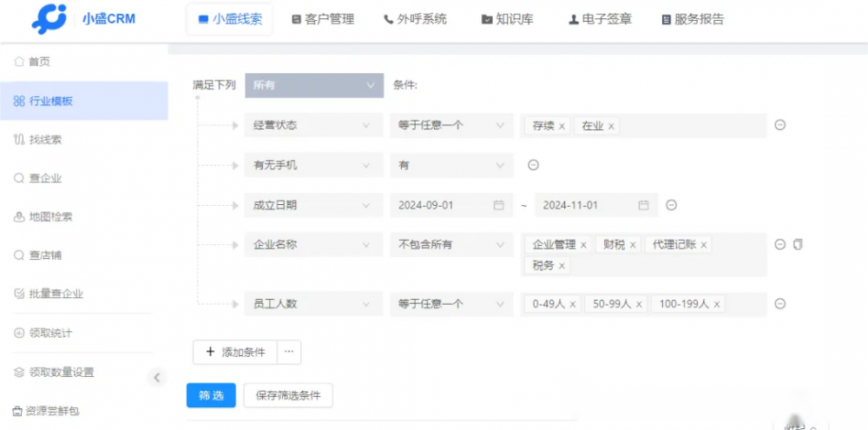
Task: Delete the 企业名称 condition row
Action: coord(780,244)
